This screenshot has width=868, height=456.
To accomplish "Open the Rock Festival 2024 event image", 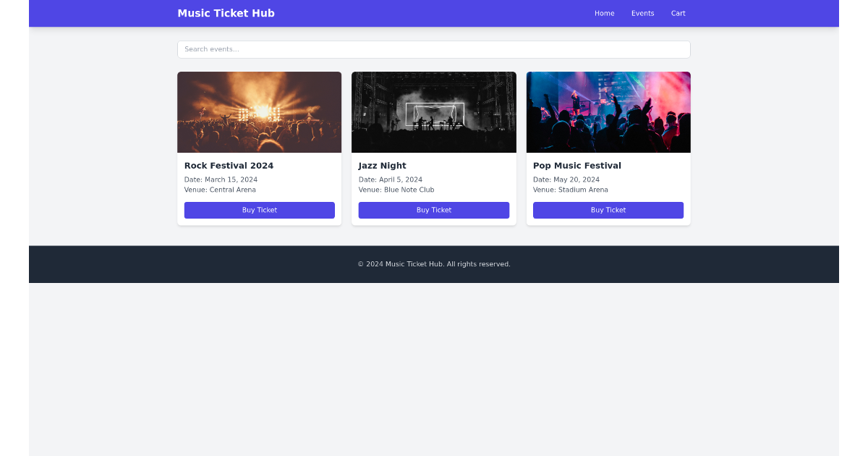I will [259, 112].
